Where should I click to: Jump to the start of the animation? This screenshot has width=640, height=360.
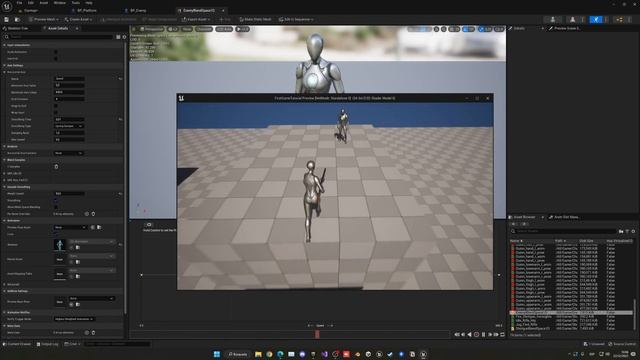click(457, 335)
